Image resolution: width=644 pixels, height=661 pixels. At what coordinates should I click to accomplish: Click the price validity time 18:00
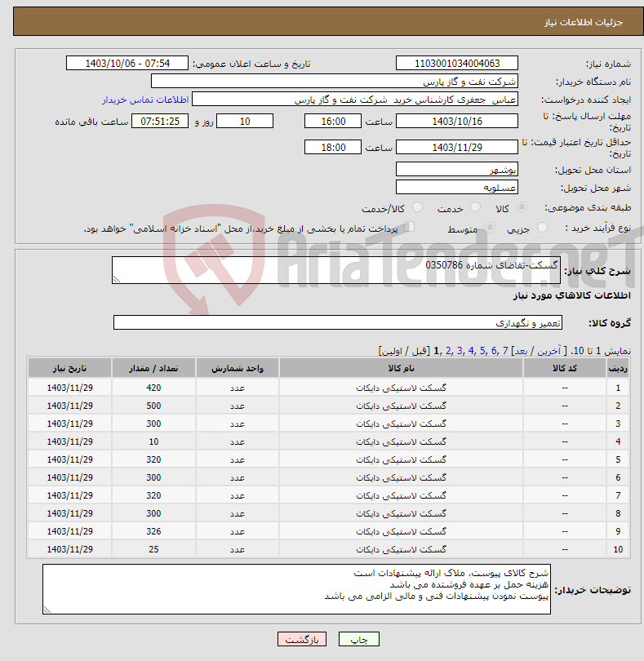(333, 147)
